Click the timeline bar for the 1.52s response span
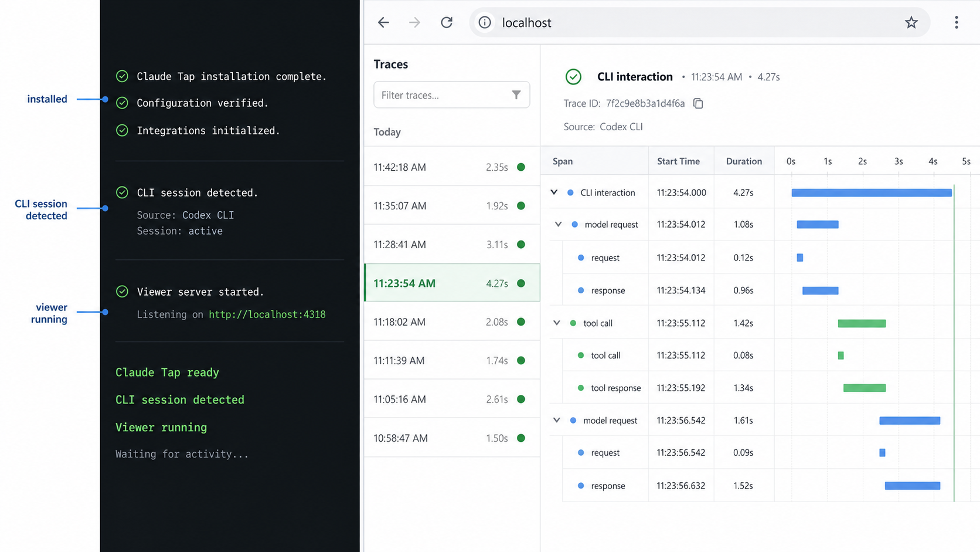 [913, 486]
